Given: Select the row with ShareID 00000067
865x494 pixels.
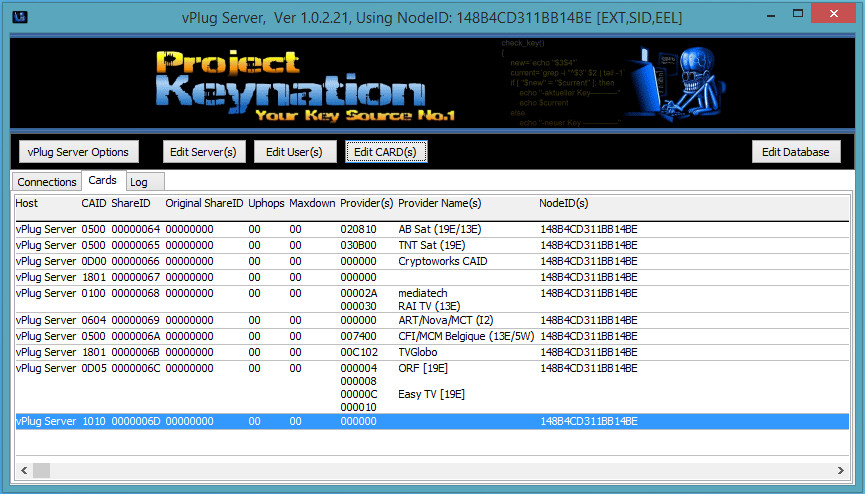Looking at the screenshot, I should click(x=432, y=277).
